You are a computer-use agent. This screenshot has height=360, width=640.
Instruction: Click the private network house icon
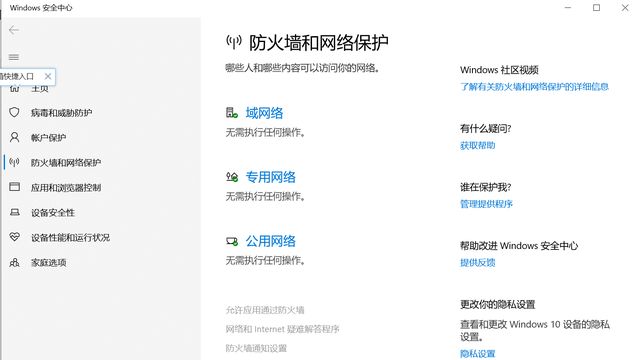pyautogui.click(x=232, y=177)
